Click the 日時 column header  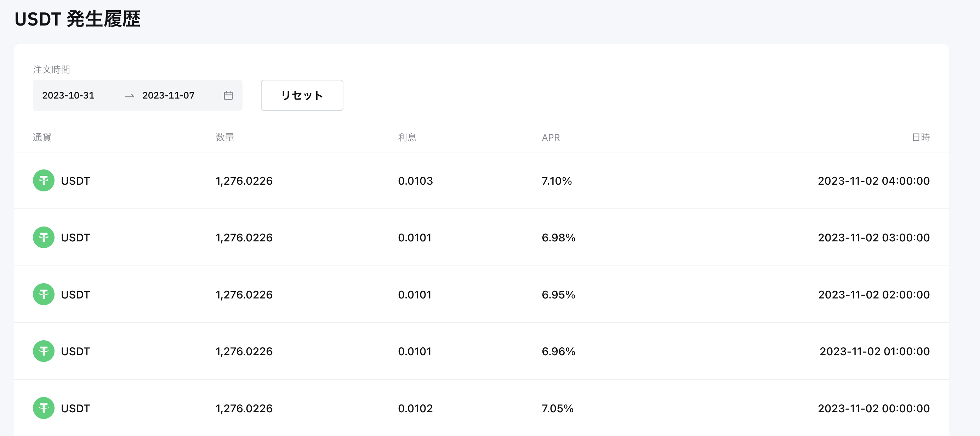click(921, 137)
